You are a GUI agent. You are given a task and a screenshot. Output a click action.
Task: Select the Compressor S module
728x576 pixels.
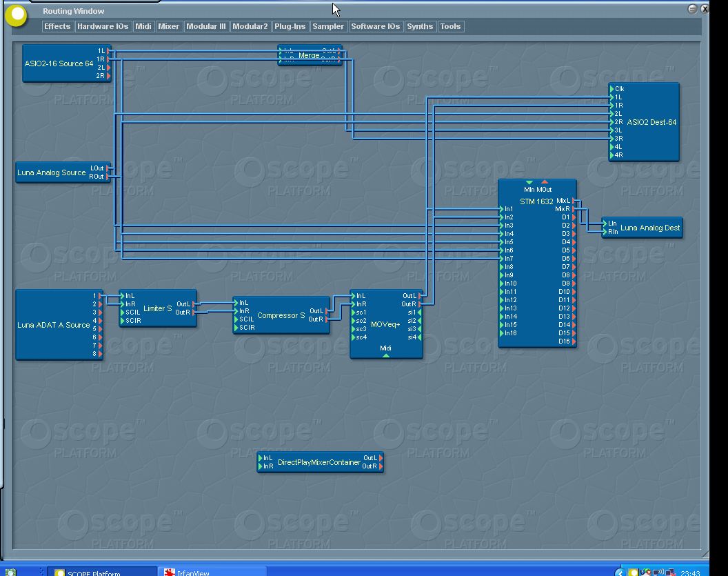pos(281,315)
